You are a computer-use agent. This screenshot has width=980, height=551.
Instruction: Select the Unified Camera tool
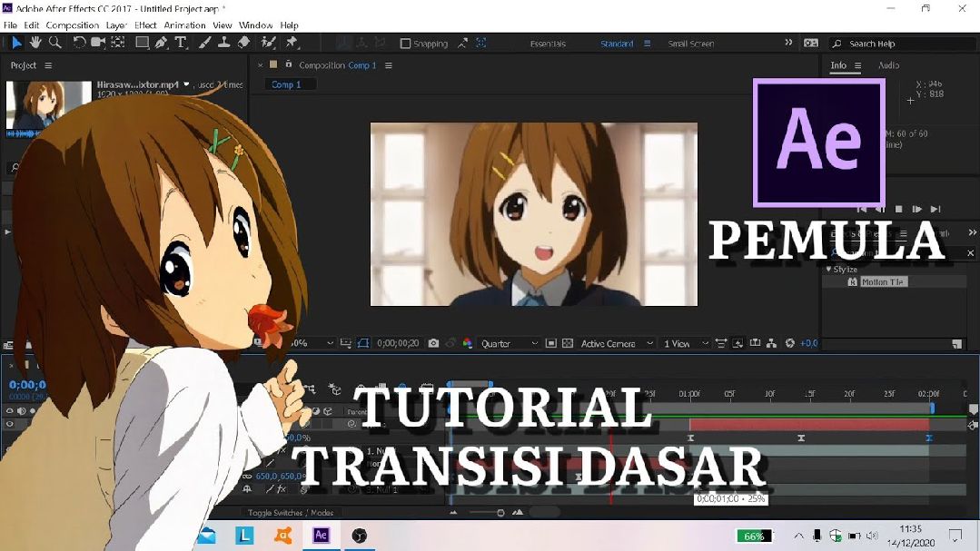(x=98, y=43)
